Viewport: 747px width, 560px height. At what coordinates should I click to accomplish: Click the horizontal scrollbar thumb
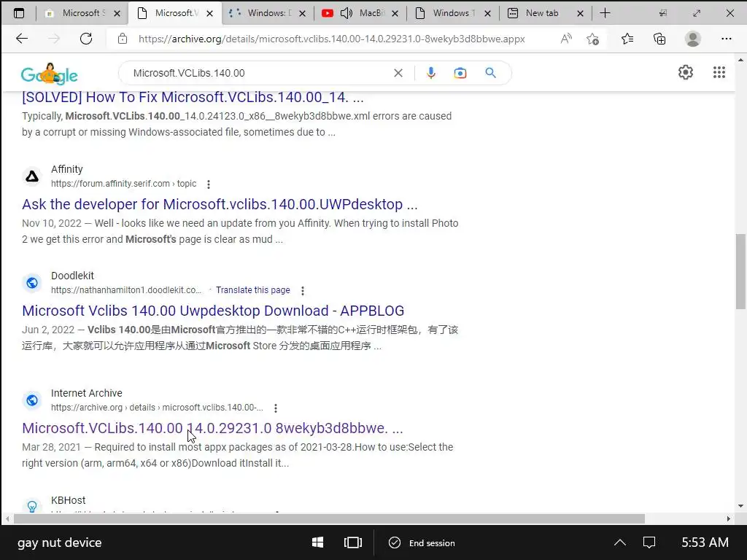tap(329, 518)
